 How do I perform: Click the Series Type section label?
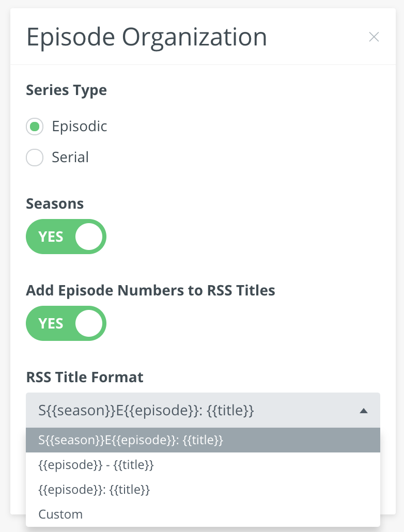(66, 90)
